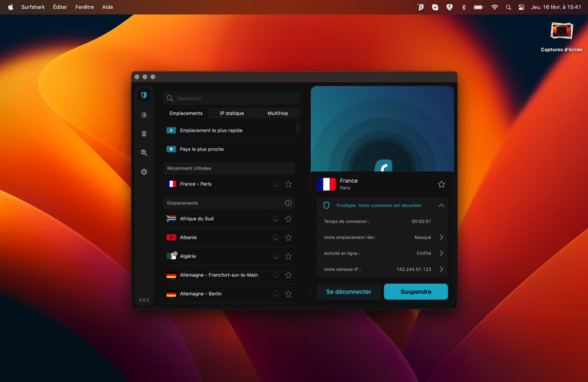
Task: Switch to the MultiHop tab
Action: point(278,113)
